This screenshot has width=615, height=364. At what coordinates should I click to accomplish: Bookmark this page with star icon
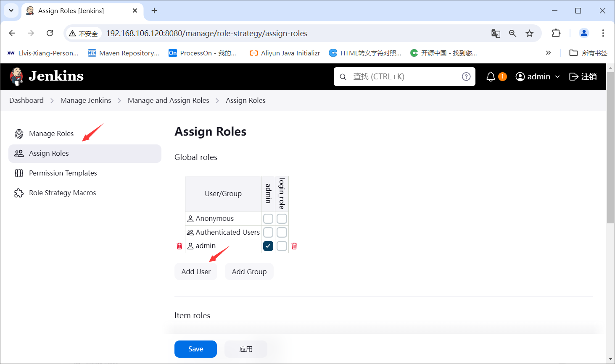[x=529, y=33]
